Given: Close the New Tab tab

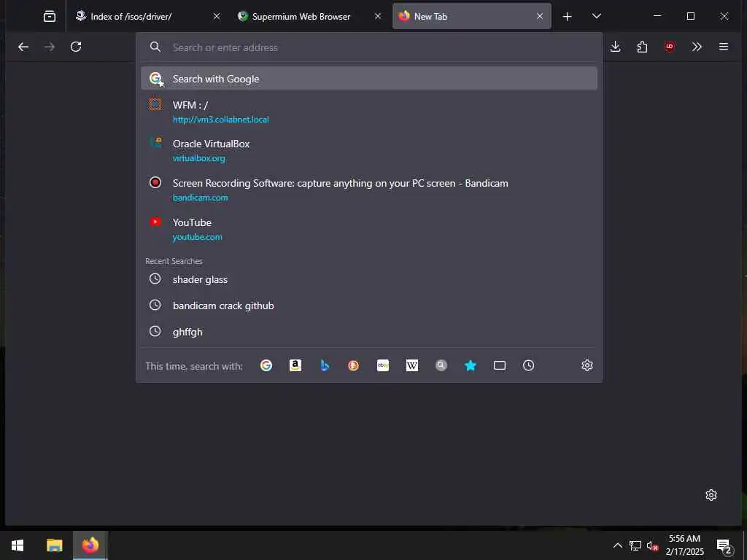Looking at the screenshot, I should point(540,17).
